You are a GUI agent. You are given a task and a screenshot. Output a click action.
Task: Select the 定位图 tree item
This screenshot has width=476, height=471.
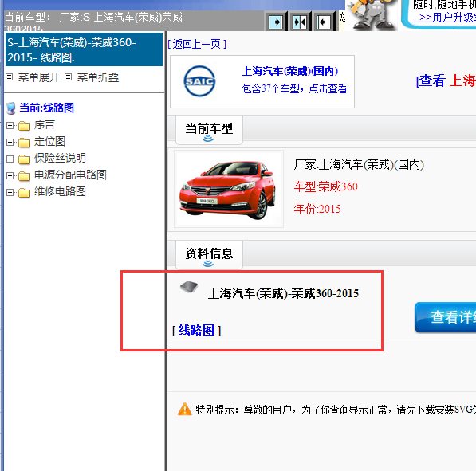click(49, 141)
